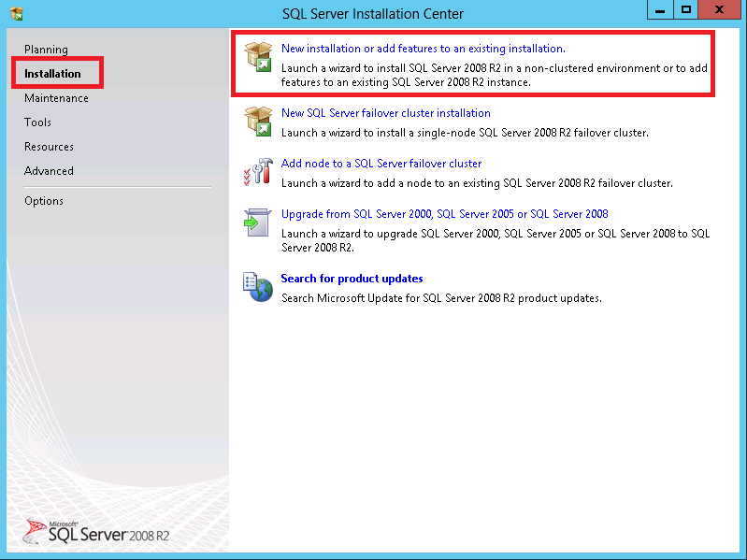This screenshot has height=560, width=747.
Task: Click the new installation package icon
Action: pos(258,57)
